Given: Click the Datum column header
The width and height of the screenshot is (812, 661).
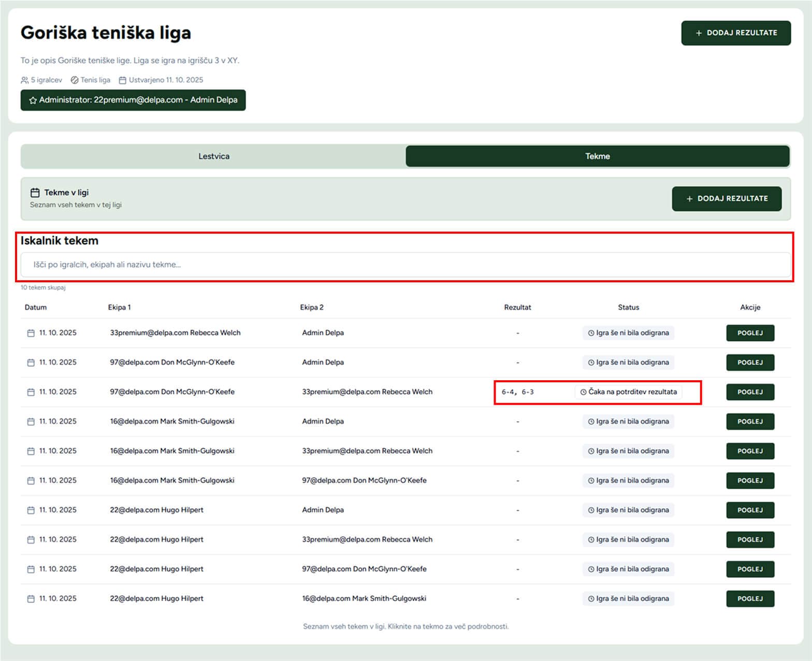Looking at the screenshot, I should click(36, 308).
